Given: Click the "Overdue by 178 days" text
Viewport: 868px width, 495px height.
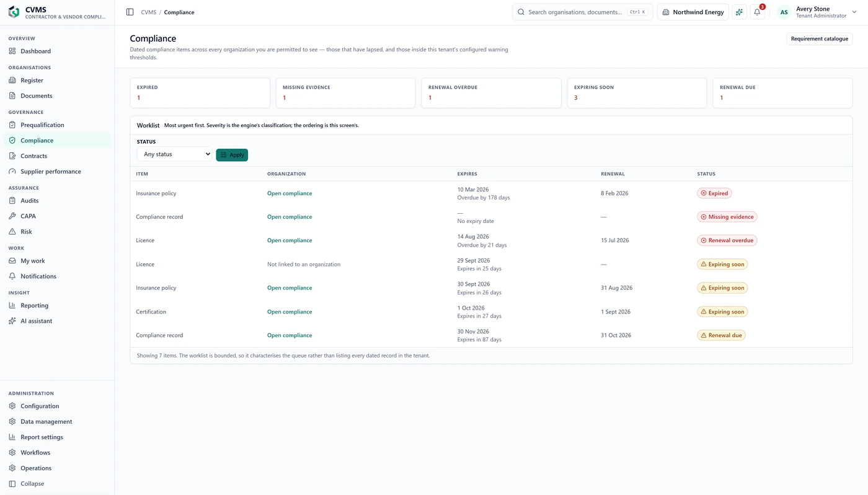Looking at the screenshot, I should (484, 198).
